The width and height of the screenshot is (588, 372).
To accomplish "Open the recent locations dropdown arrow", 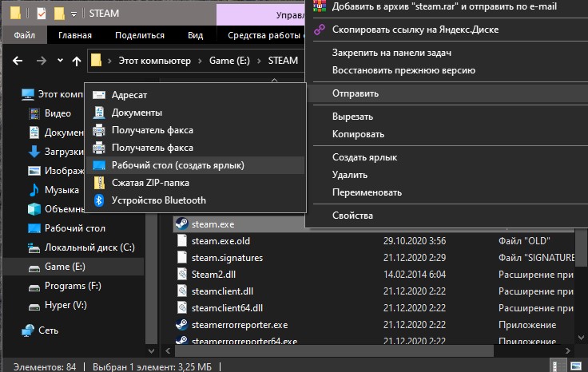I will (60, 61).
